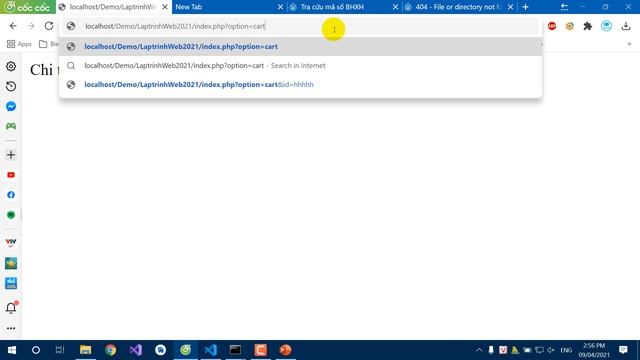
Task: Click the browser Back arrow
Action: point(13,26)
